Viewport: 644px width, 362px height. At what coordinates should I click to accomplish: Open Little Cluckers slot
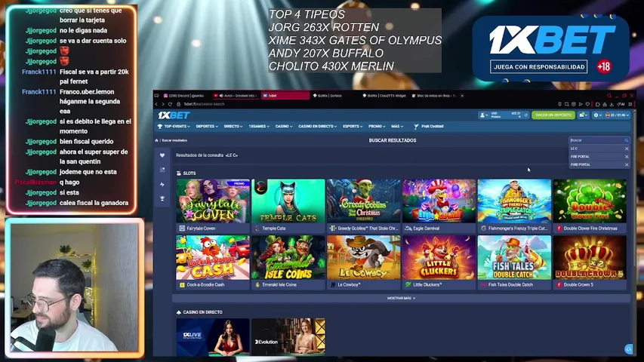click(439, 262)
